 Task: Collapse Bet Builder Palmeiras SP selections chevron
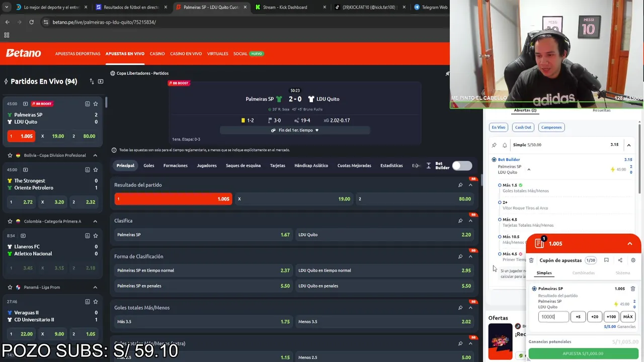pyautogui.click(x=529, y=169)
